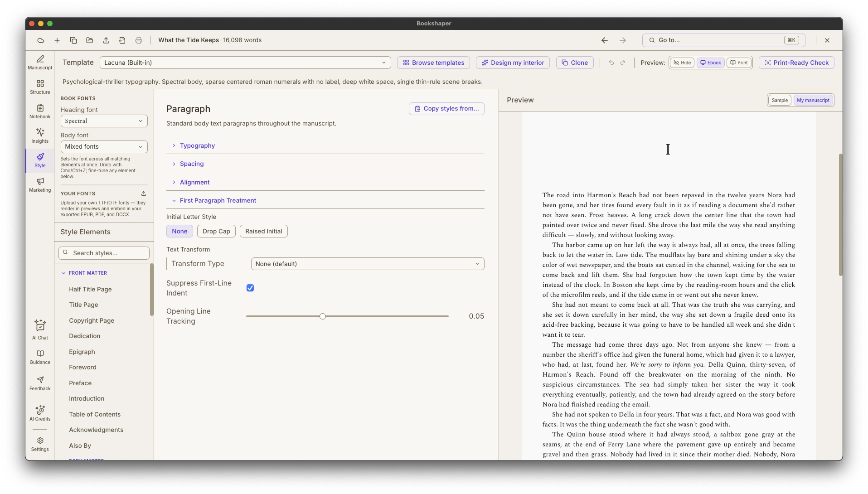Select Half Title Page style element
Viewport: 868px width, 494px height.
click(x=90, y=289)
